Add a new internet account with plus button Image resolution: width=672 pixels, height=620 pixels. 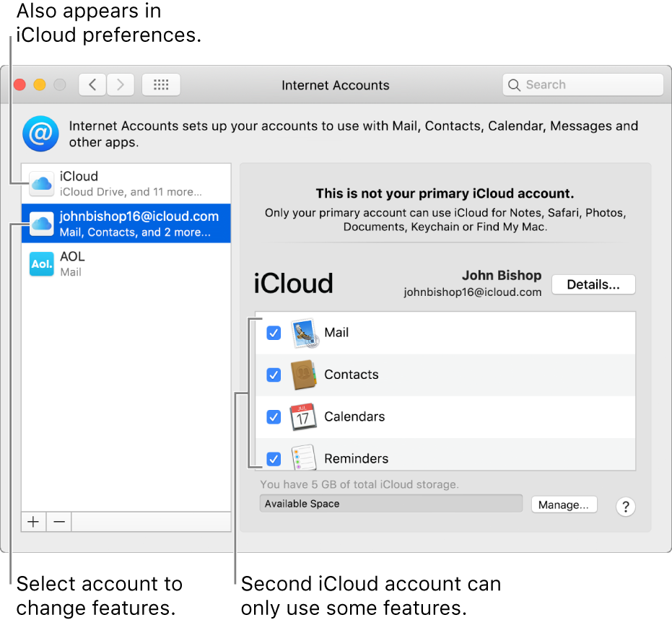33,521
